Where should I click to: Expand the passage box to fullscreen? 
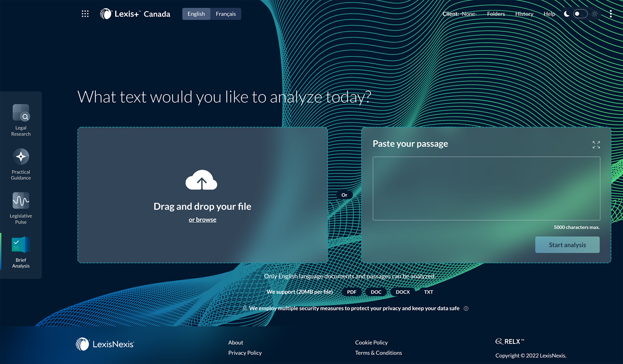tap(596, 145)
